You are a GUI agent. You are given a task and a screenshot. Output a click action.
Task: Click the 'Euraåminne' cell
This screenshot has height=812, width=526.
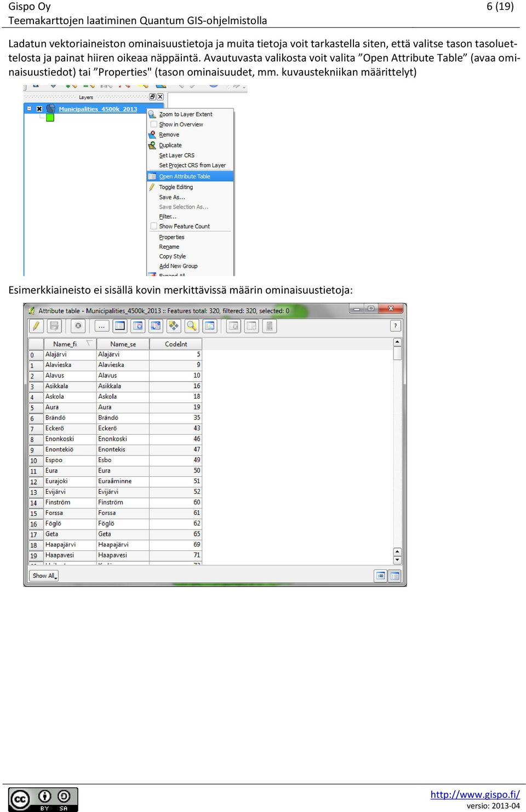pos(123,481)
